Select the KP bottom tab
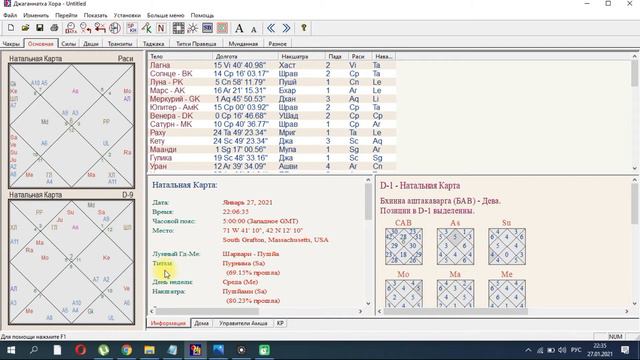640x360 pixels. (x=280, y=323)
